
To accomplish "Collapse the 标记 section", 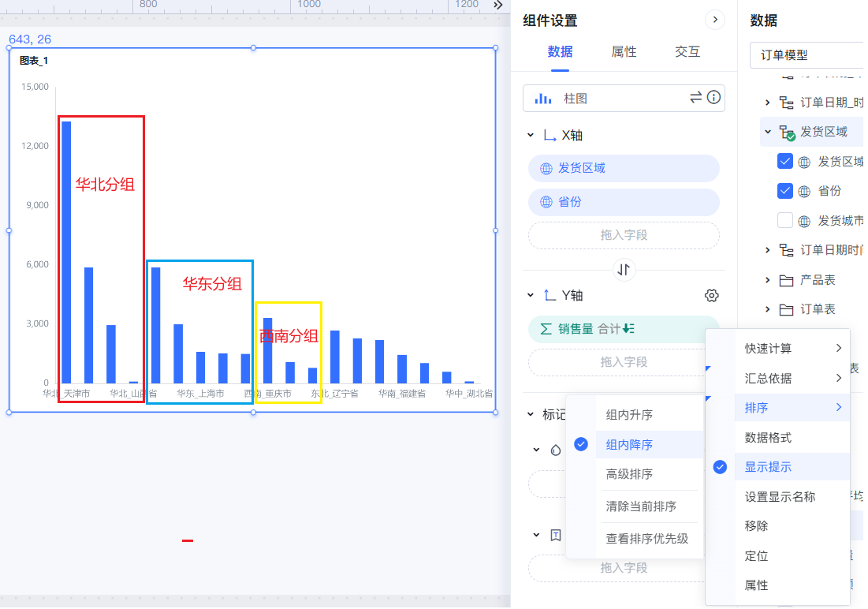I will click(531, 414).
